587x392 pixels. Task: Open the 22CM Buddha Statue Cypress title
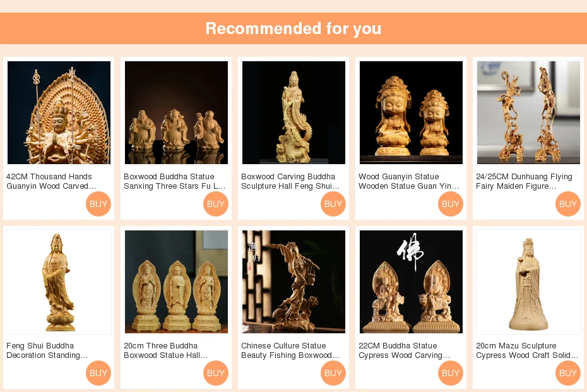click(405, 350)
